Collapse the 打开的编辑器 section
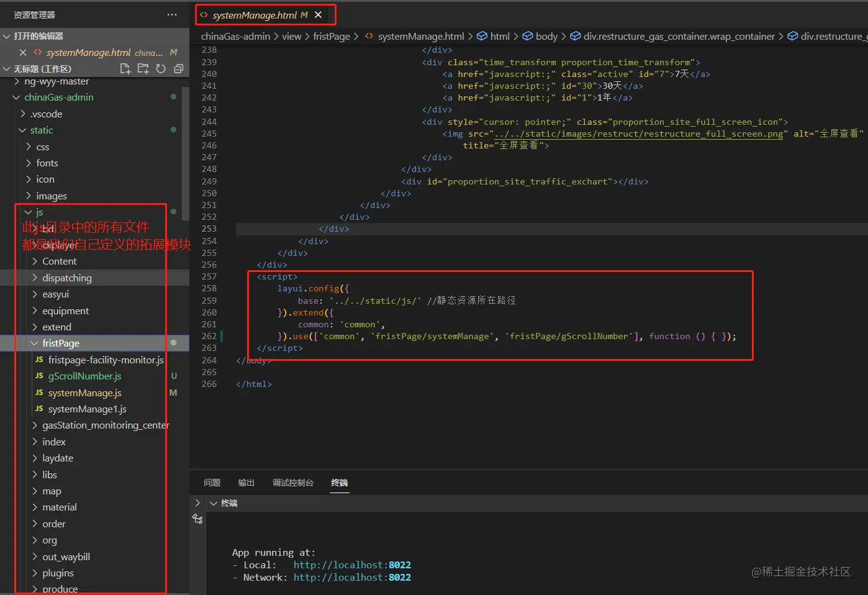The width and height of the screenshot is (868, 595). click(x=7, y=36)
